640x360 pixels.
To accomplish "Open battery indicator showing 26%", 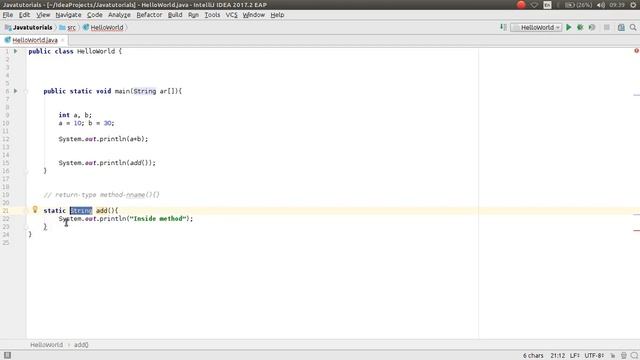I will coord(579,4).
